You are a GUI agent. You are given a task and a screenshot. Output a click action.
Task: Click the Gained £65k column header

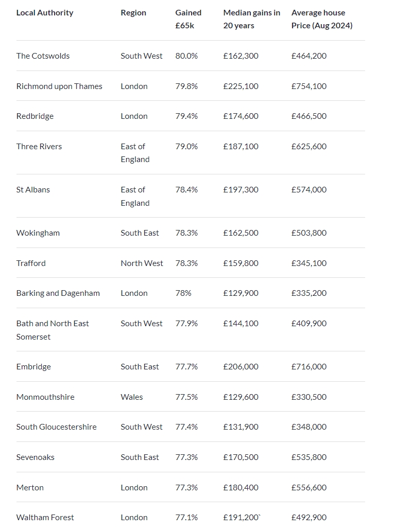click(x=188, y=19)
